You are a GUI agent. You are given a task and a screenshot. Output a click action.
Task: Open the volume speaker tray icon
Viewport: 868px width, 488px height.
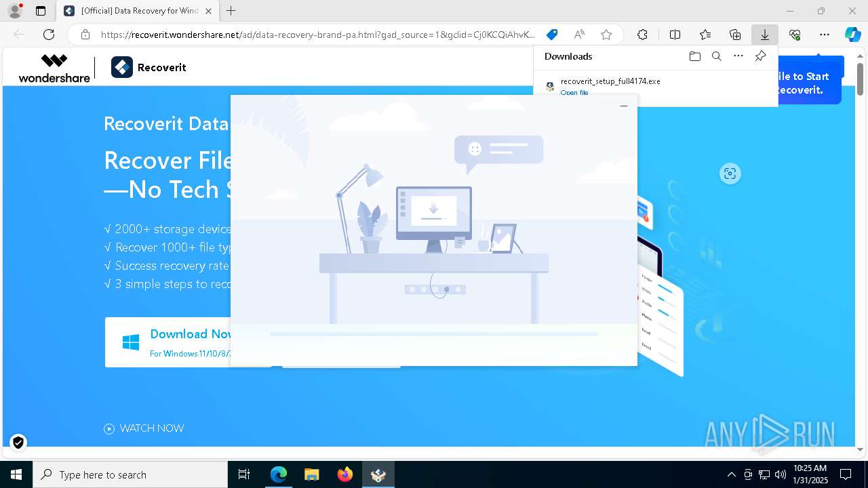click(781, 474)
